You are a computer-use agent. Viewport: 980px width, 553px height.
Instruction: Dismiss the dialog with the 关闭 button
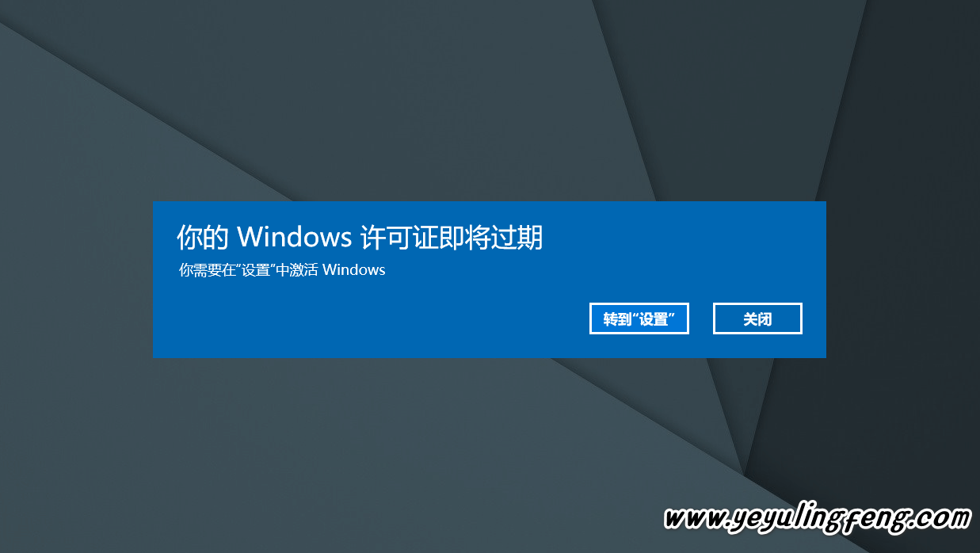757,318
